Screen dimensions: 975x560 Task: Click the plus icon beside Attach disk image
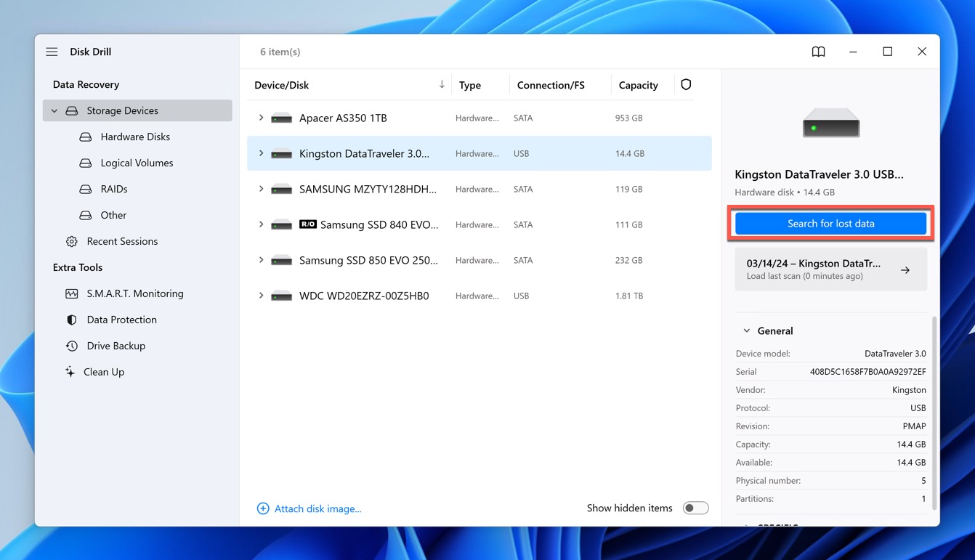tap(263, 508)
